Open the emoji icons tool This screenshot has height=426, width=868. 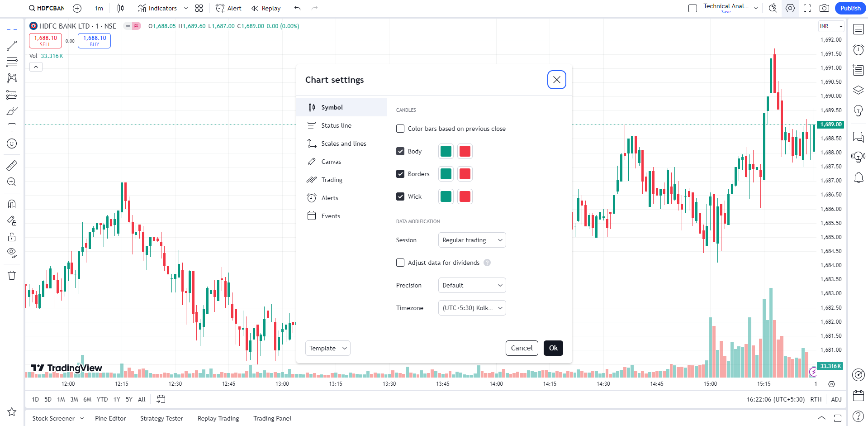point(12,144)
